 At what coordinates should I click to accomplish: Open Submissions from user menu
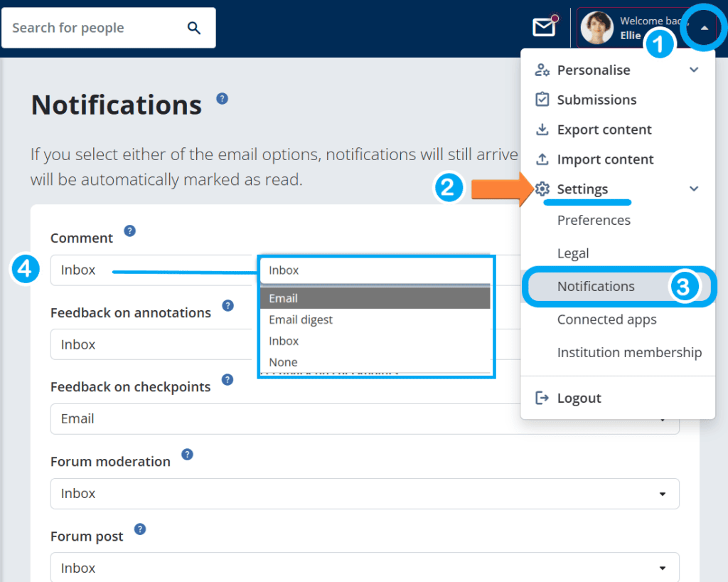click(618, 100)
